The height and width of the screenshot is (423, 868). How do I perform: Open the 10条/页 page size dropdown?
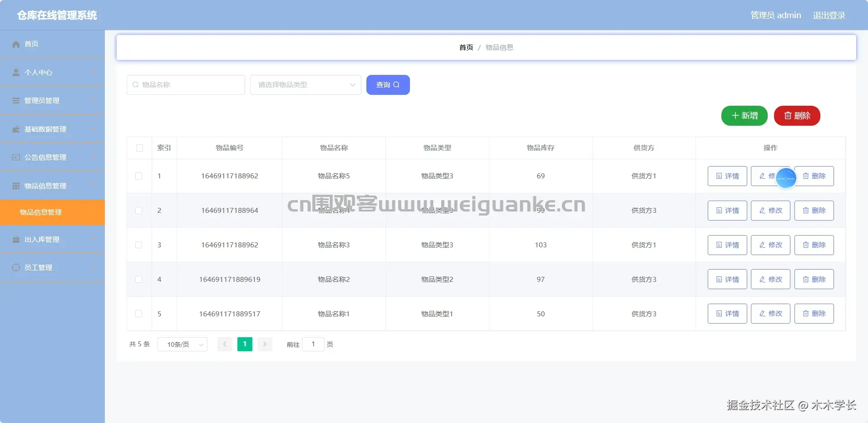(182, 344)
